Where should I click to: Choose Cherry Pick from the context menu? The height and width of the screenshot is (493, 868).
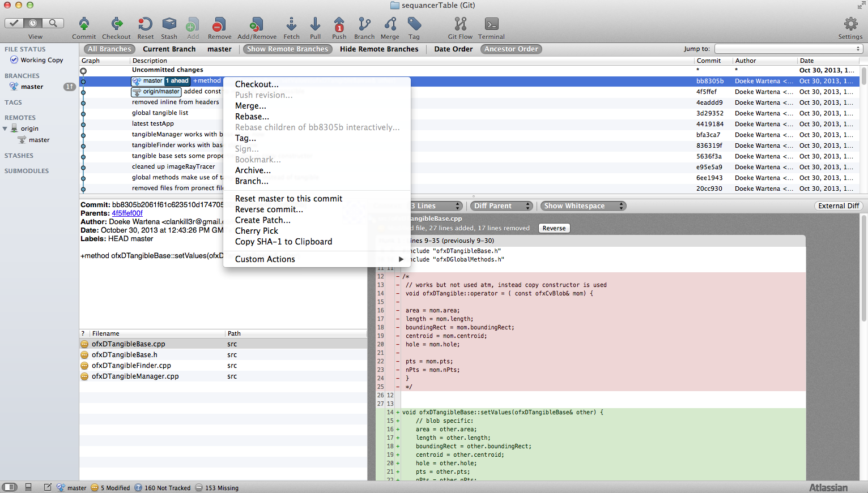[256, 230]
